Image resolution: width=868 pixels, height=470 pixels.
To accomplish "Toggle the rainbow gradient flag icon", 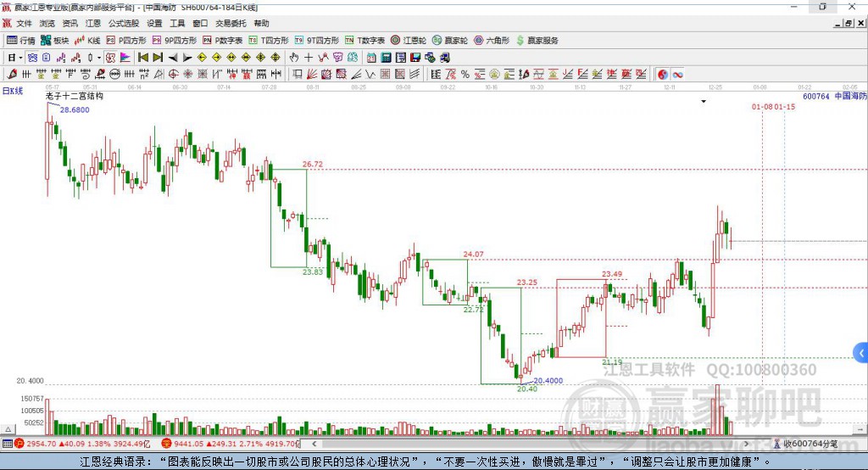I will click(125, 57).
